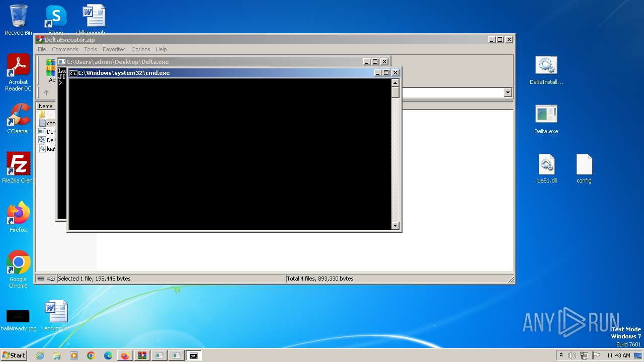This screenshot has width=644, height=362.
Task: Click Show Desktop button at taskbar end
Action: (x=639, y=355)
